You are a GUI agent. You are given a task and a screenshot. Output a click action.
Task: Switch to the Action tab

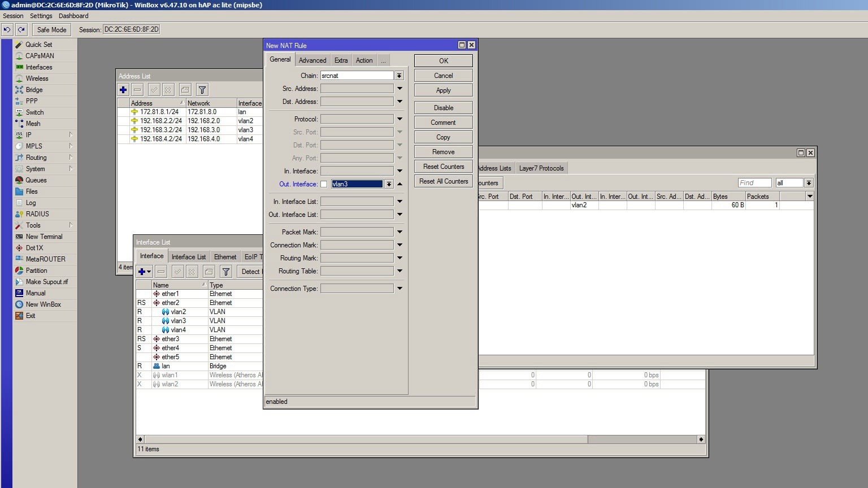click(x=364, y=60)
